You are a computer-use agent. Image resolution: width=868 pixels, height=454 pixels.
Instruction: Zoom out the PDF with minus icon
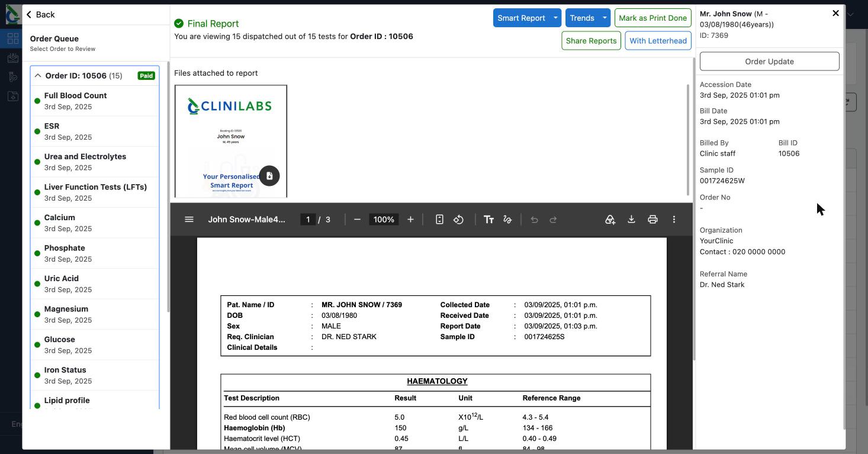[357, 220]
